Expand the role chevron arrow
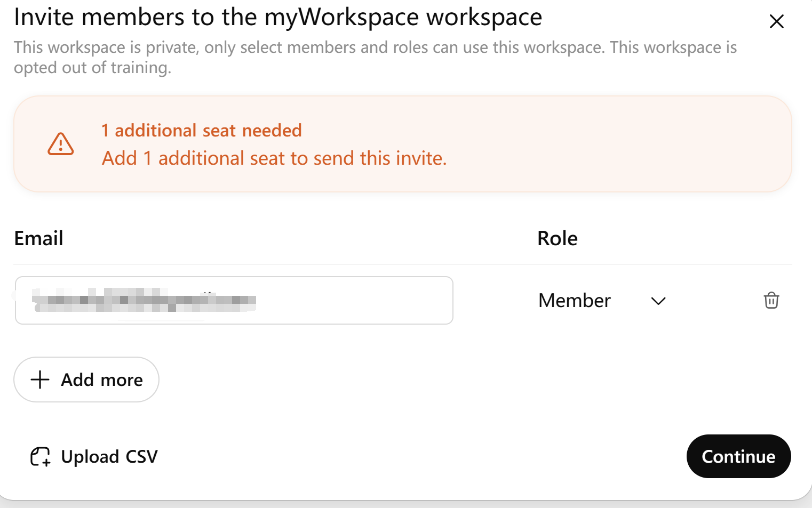812x508 pixels. click(x=658, y=301)
